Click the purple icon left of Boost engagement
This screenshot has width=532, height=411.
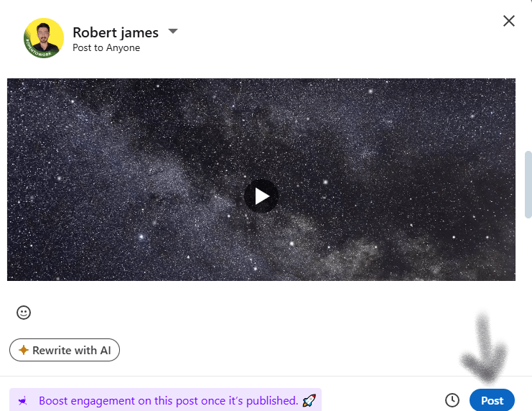tap(23, 401)
